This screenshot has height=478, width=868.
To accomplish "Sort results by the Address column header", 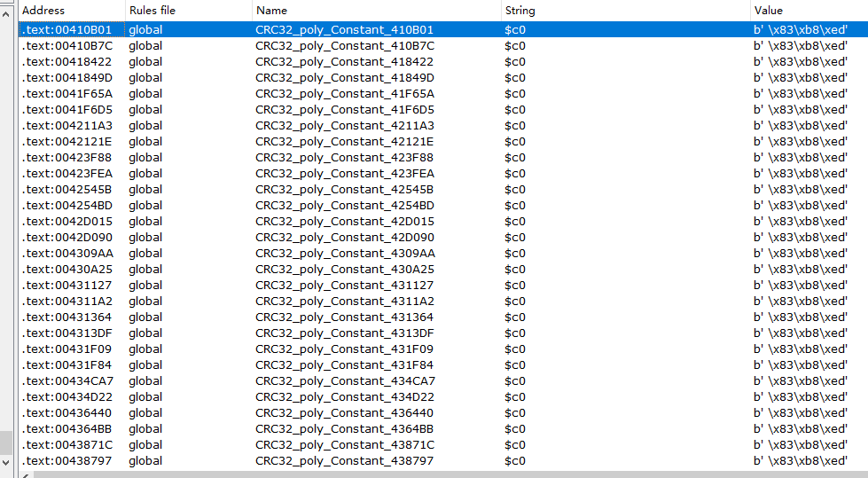I will tap(72, 11).
